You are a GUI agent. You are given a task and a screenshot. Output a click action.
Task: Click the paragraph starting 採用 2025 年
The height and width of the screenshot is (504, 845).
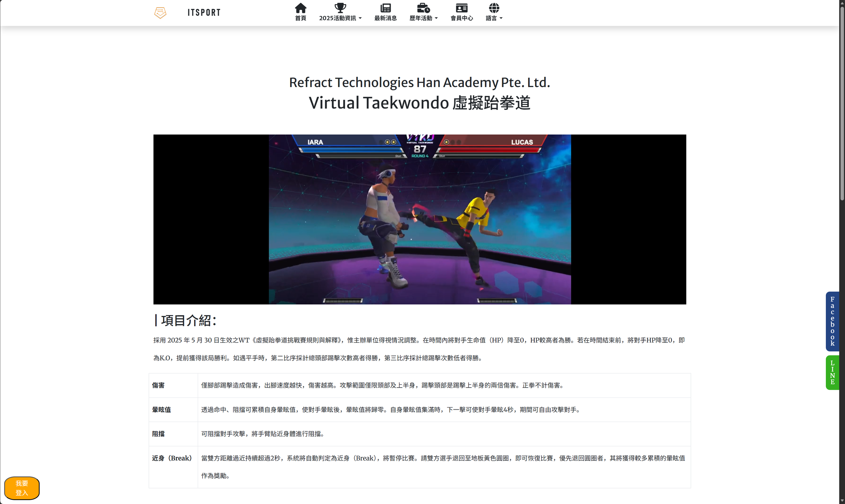[x=419, y=349]
